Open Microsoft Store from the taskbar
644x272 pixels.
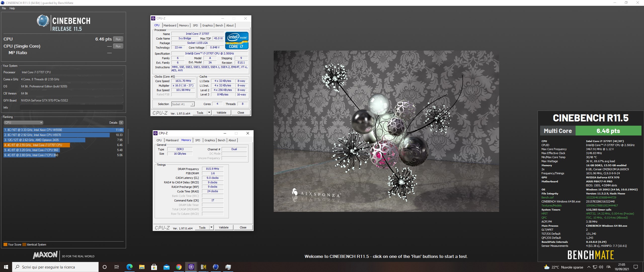(x=154, y=267)
